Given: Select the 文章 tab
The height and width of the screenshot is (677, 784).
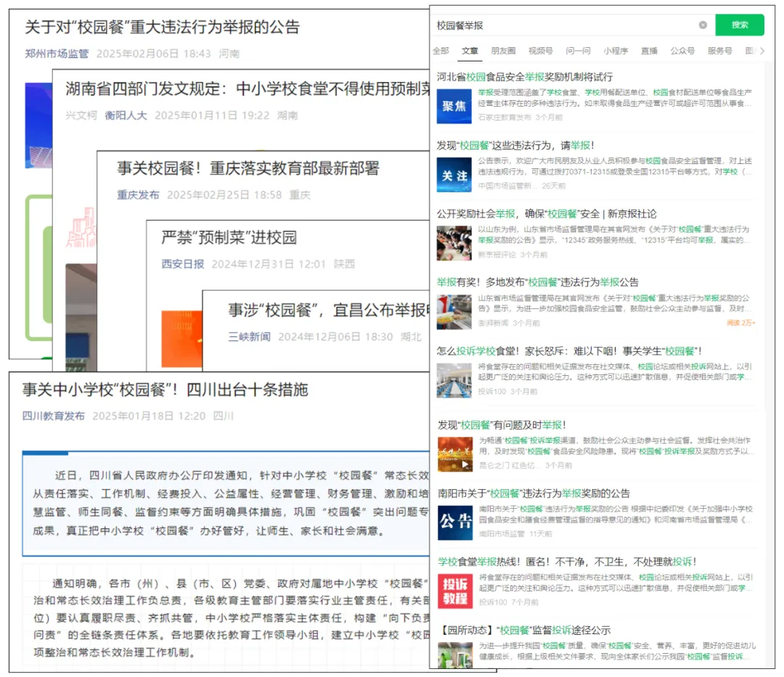Looking at the screenshot, I should click(x=470, y=51).
